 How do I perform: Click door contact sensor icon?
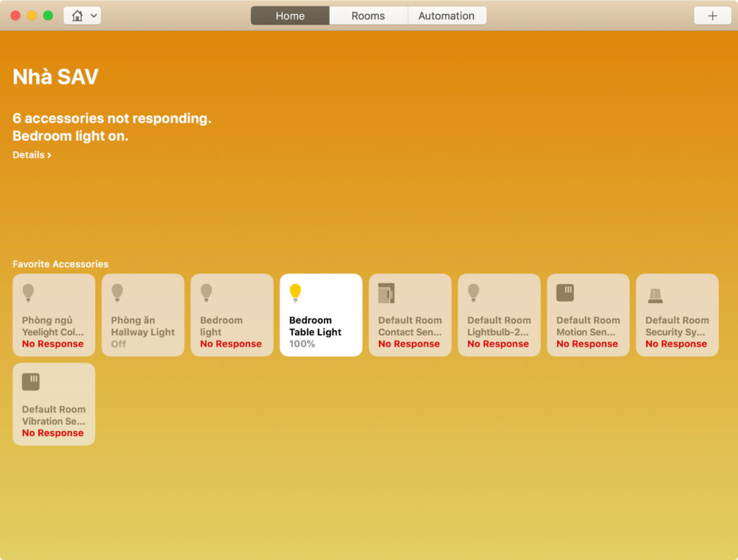point(387,294)
